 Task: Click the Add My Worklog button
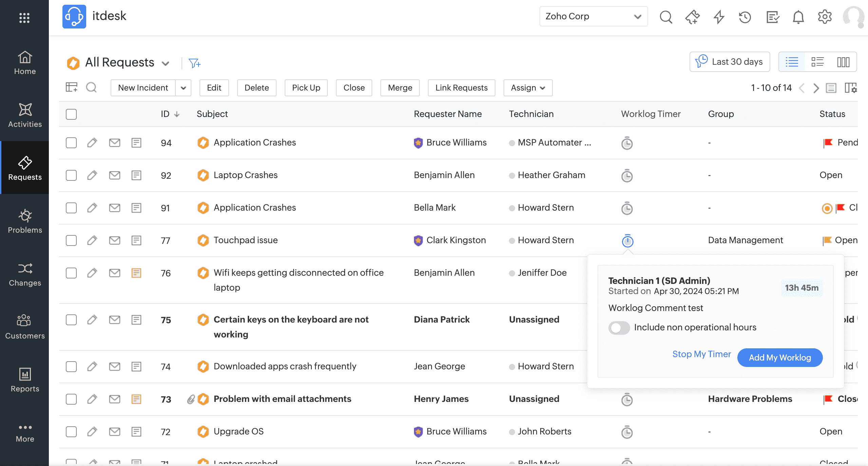point(779,357)
